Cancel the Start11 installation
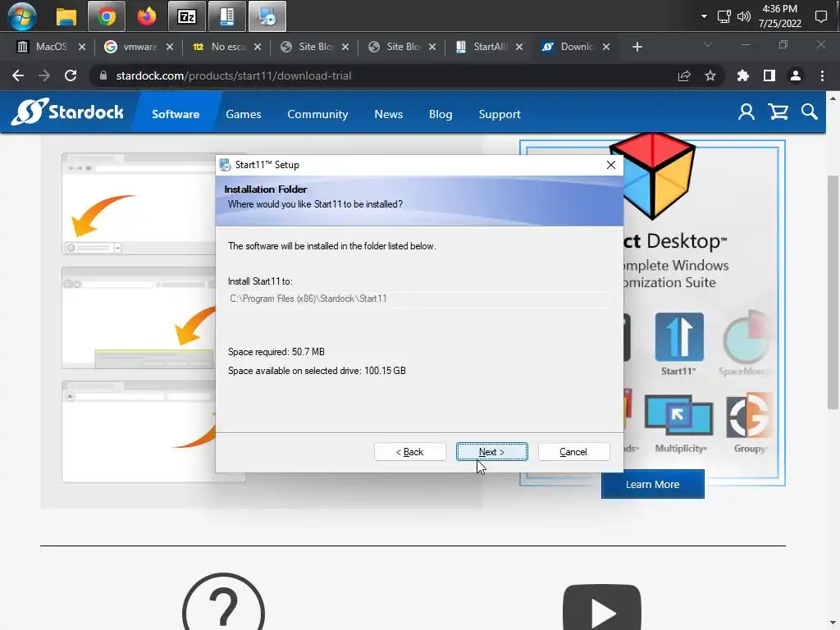 573,452
